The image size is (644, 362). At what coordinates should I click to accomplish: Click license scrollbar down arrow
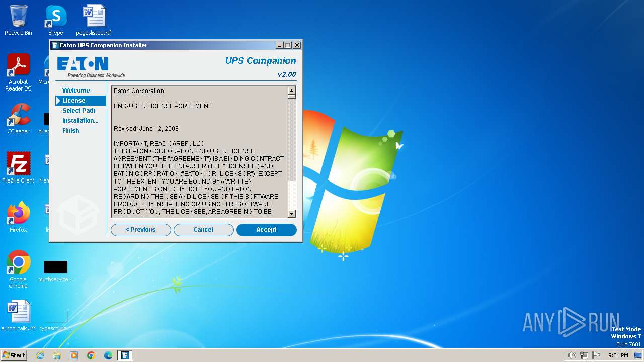291,213
